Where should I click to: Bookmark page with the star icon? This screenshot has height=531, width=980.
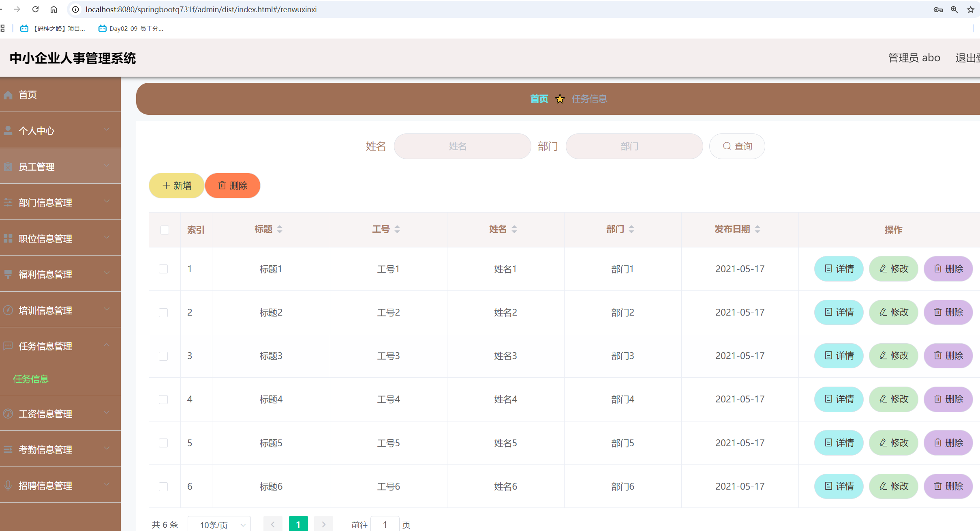coord(970,9)
